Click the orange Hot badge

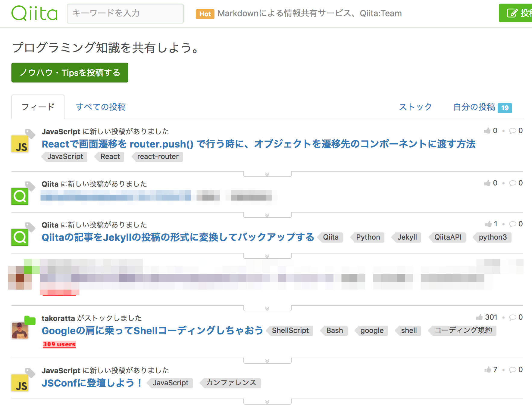click(x=205, y=14)
